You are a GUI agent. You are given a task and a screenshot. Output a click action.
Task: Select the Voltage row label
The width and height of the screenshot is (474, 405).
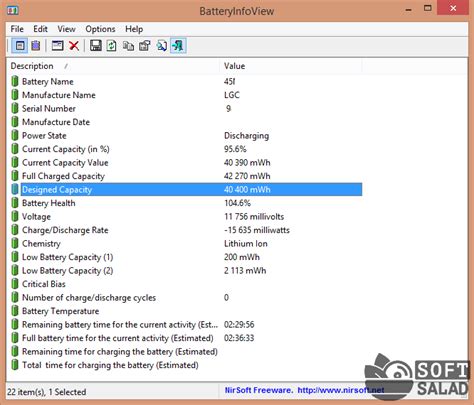tap(36, 217)
